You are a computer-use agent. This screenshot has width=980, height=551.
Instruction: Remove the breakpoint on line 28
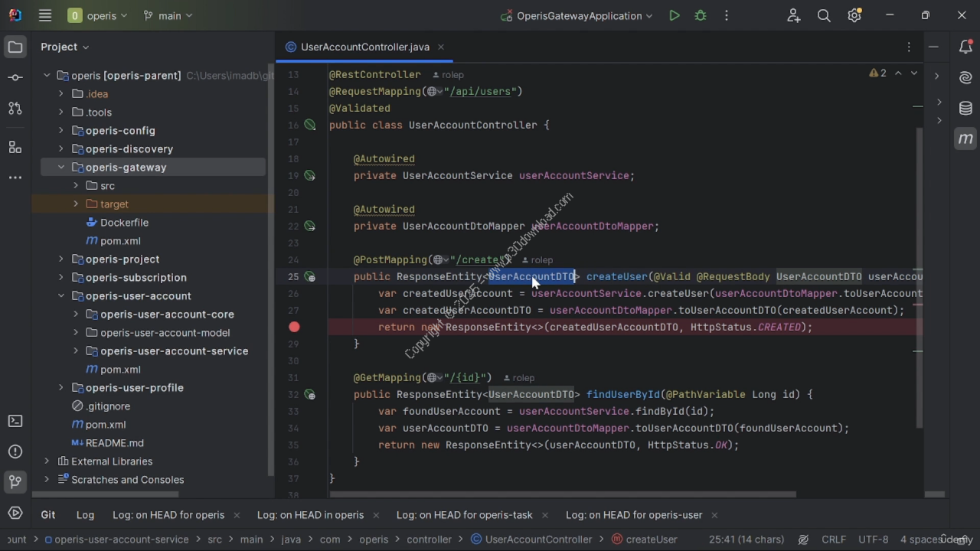[x=294, y=327]
